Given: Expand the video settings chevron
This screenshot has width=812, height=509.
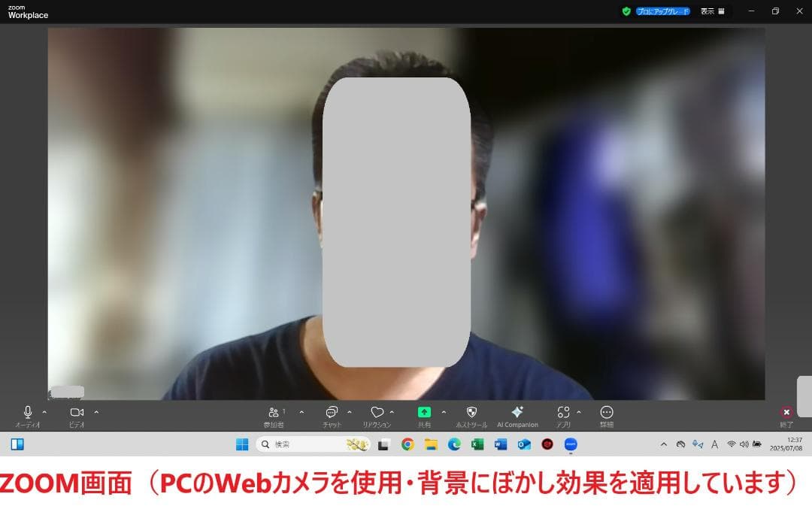Looking at the screenshot, I should pyautogui.click(x=95, y=412).
